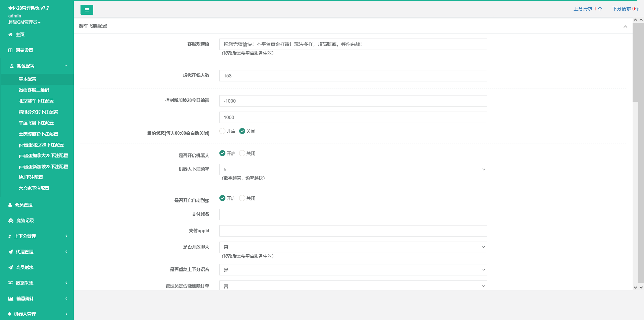The height and width of the screenshot is (320, 644).
Task: Click the 会员返水 paper plane icon
Action: 11,267
